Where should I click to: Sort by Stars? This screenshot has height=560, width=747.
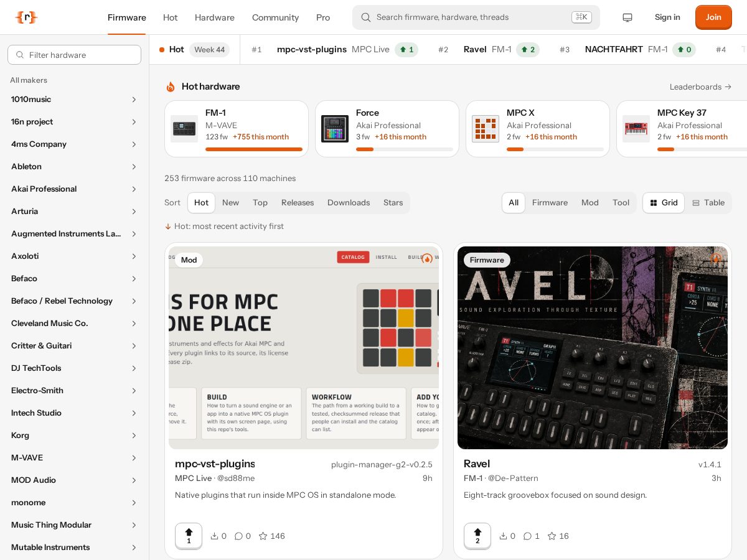[x=393, y=203]
